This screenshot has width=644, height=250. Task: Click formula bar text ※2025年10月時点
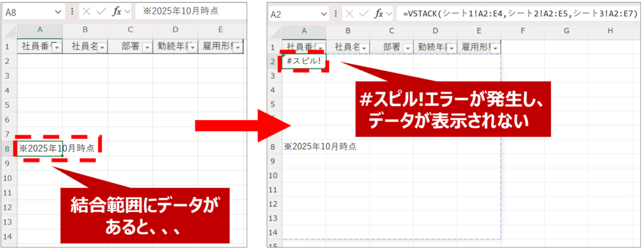(180, 11)
